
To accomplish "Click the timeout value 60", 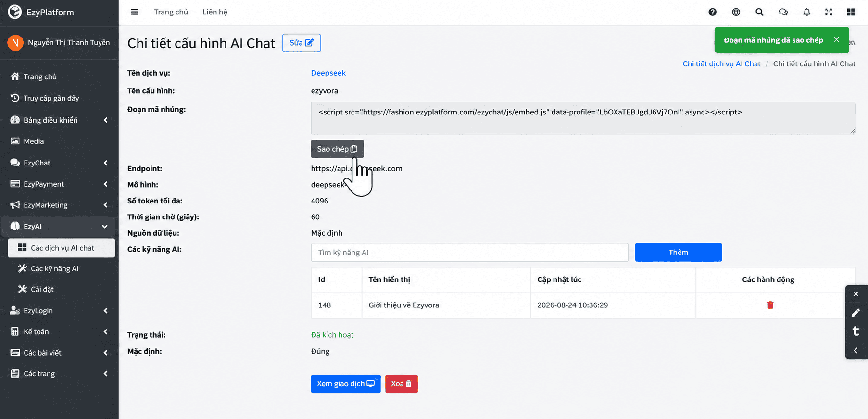I will click(x=315, y=217).
